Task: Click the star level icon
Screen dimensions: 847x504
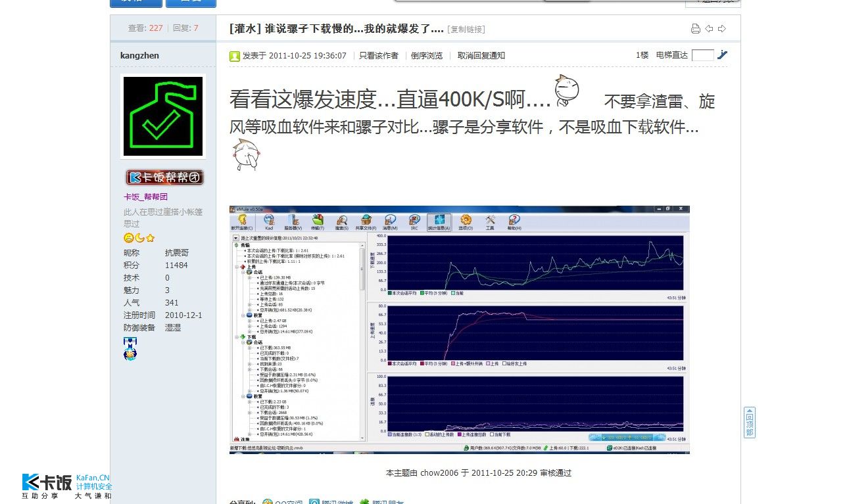Action: point(150,238)
